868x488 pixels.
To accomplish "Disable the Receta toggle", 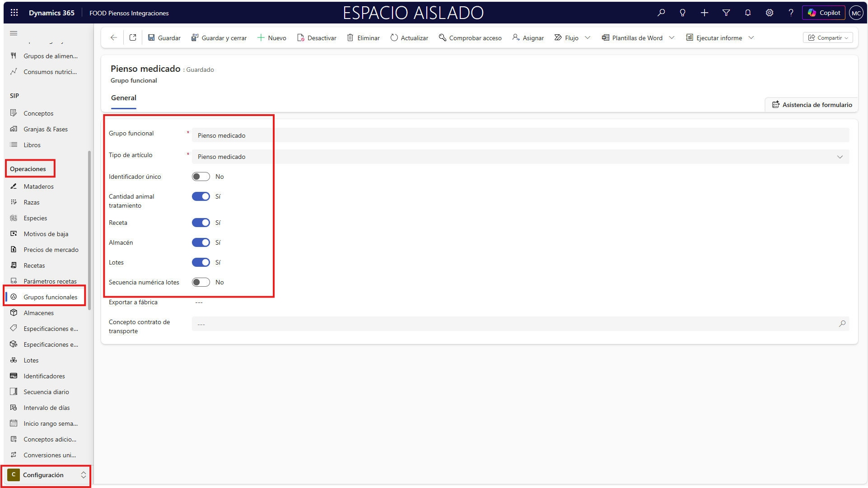I will tap(201, 223).
